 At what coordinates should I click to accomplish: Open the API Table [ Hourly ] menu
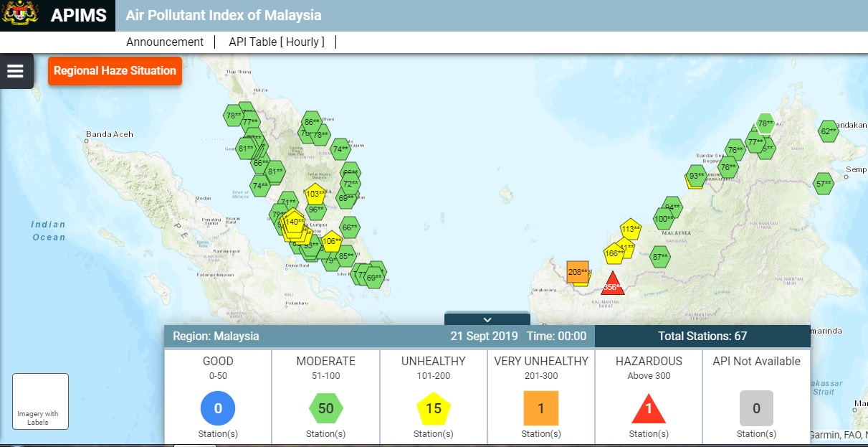coord(277,42)
